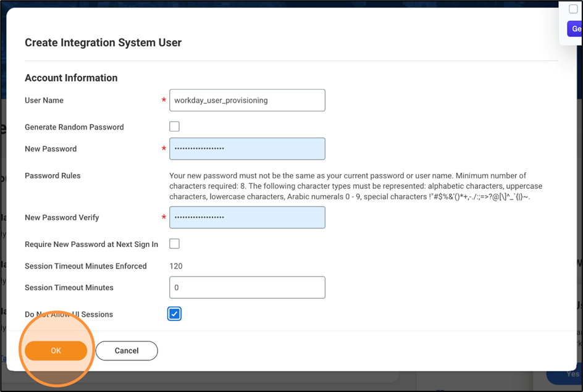
Task: Click the Session Timeout Minutes label
Action: (x=69, y=288)
